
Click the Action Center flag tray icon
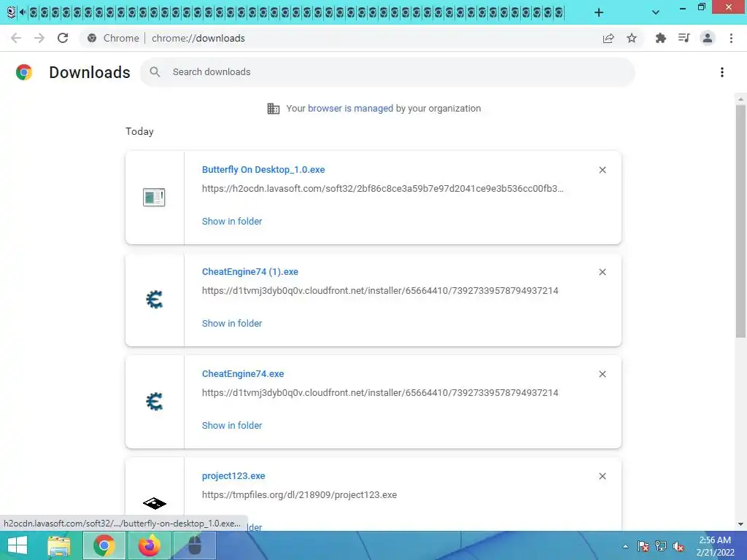643,546
